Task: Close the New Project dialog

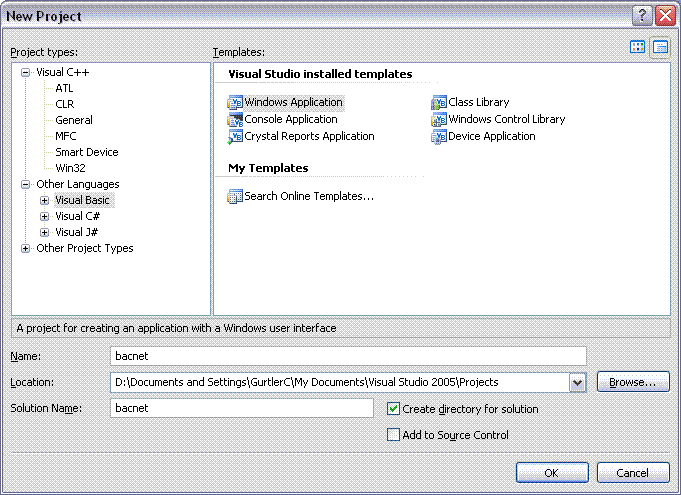Action: coord(665,16)
